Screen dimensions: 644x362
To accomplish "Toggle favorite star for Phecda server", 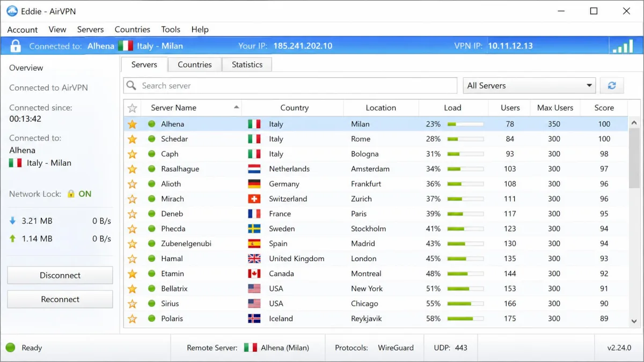I will 132,229.
